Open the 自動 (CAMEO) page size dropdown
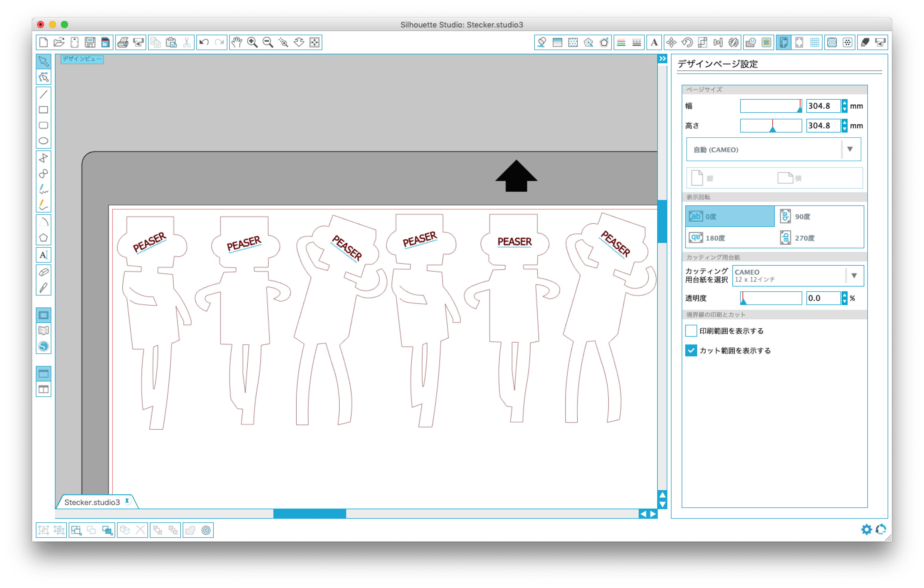This screenshot has height=588, width=924. click(x=773, y=150)
